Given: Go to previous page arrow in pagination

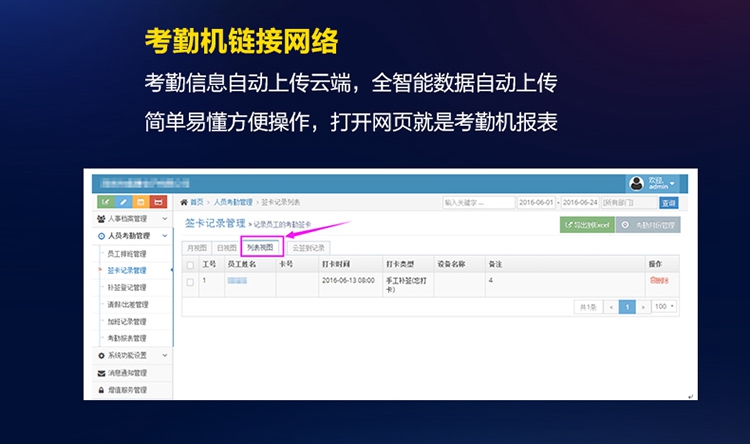Looking at the screenshot, I should [x=611, y=307].
